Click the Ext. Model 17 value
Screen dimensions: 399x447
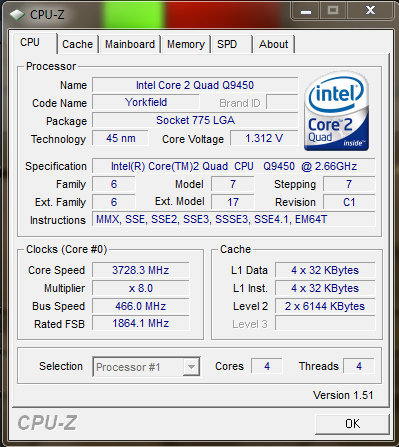coord(233,202)
